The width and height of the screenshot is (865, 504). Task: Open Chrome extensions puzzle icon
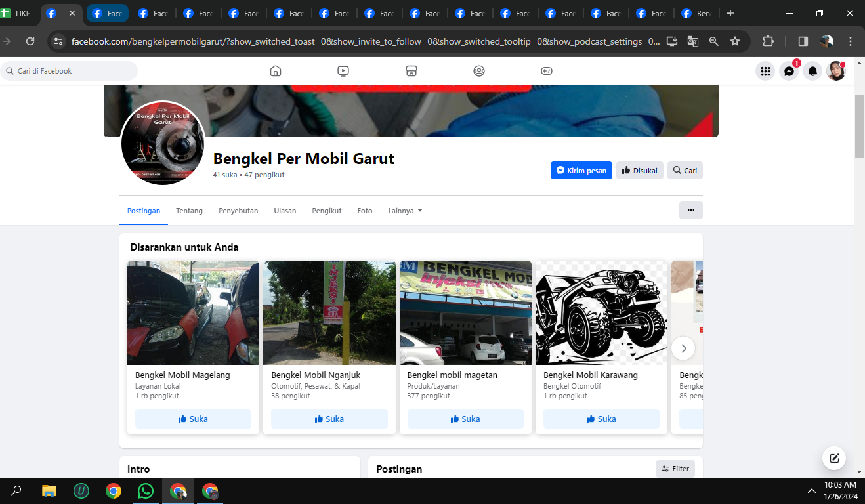click(x=768, y=41)
